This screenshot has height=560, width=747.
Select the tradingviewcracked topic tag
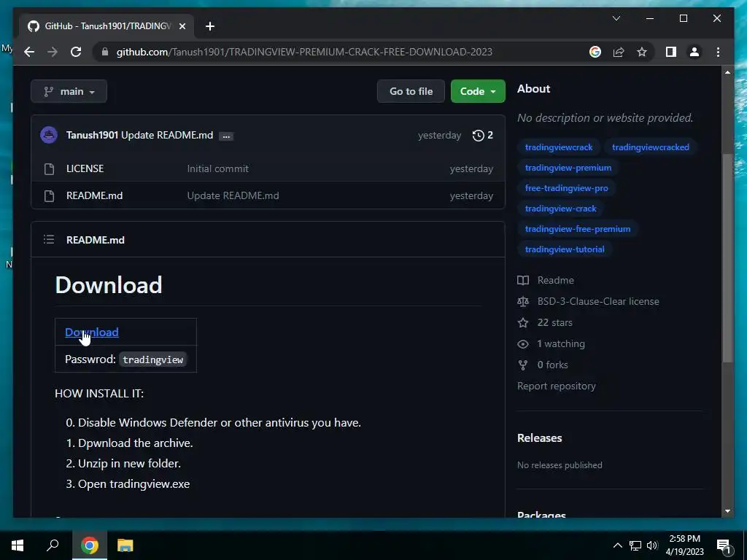tap(650, 147)
